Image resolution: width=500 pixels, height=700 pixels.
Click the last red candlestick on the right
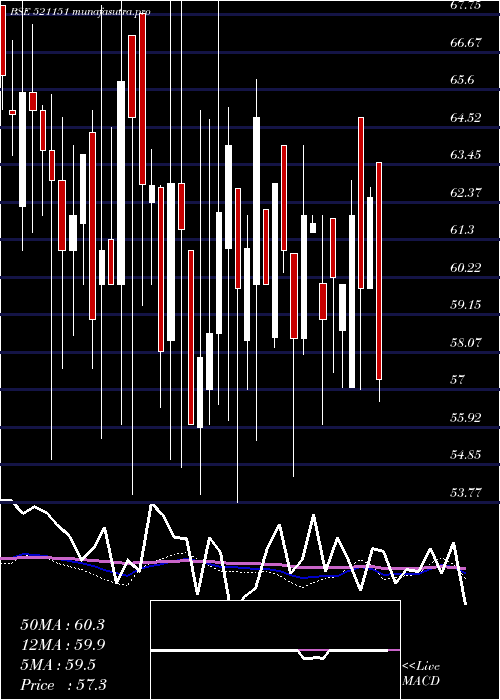[x=379, y=271]
